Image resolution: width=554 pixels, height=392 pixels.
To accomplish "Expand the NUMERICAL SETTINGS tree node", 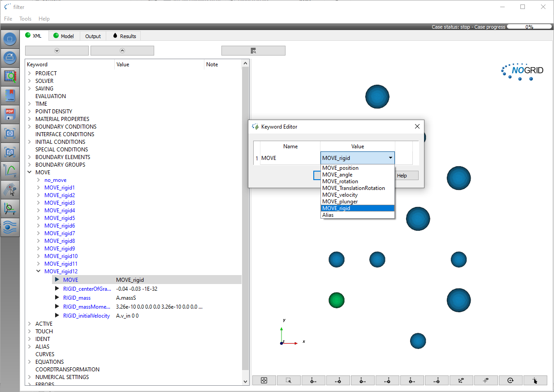I will click(x=30, y=377).
